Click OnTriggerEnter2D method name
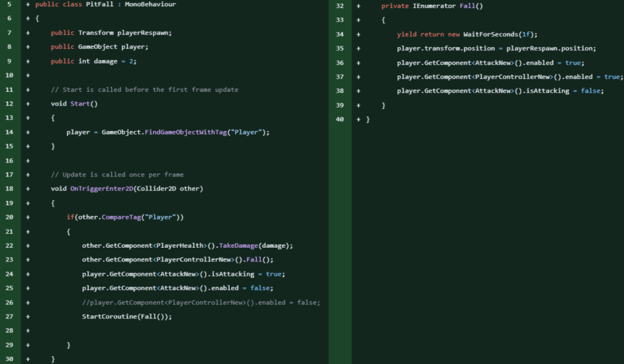The image size is (624, 364). coord(102,189)
